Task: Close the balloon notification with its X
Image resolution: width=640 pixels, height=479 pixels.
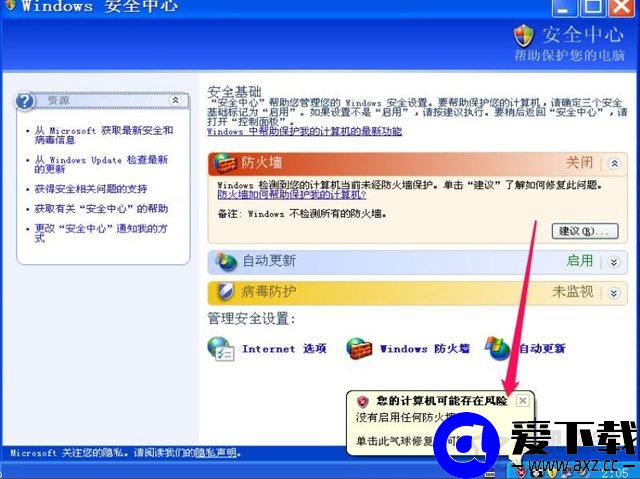Action: pyautogui.click(x=522, y=401)
